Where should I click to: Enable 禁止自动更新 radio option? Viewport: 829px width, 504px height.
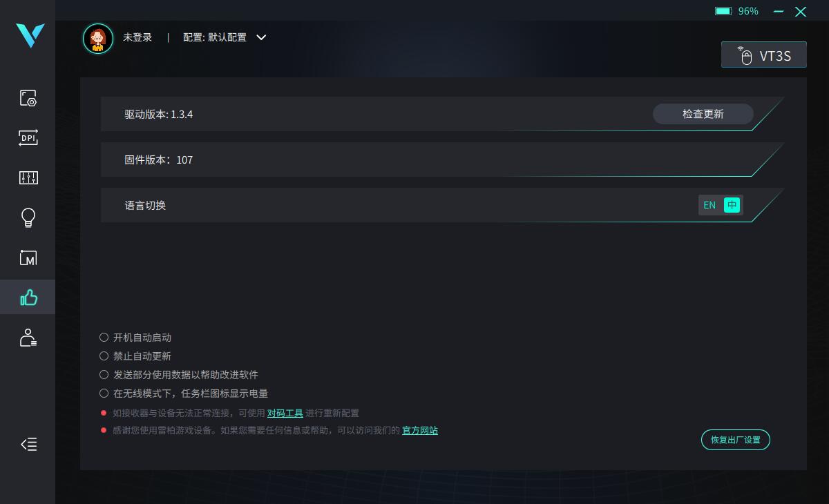tap(104, 356)
